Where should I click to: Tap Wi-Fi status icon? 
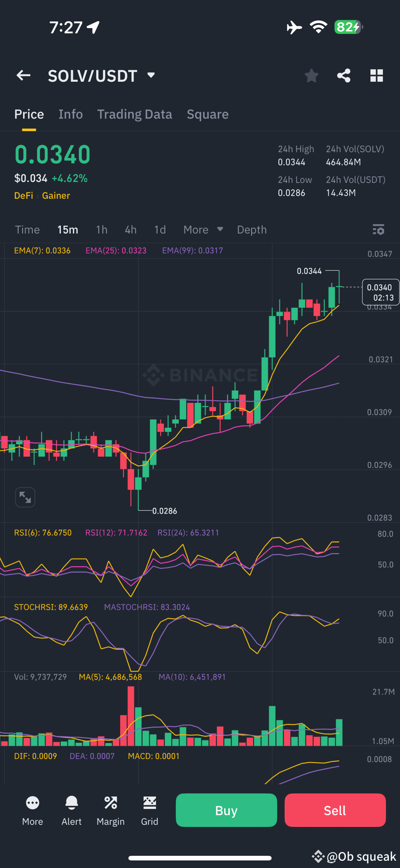pos(318,27)
